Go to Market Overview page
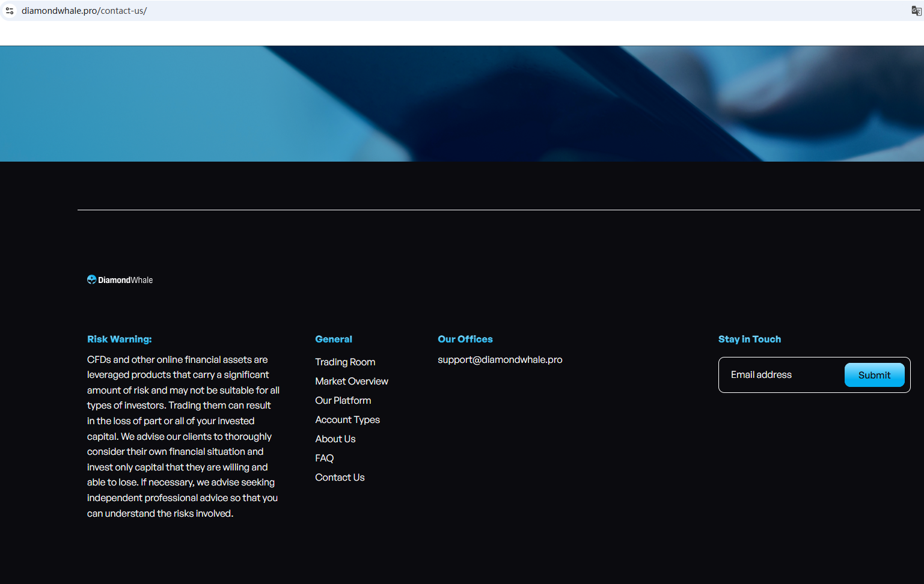 click(x=352, y=381)
